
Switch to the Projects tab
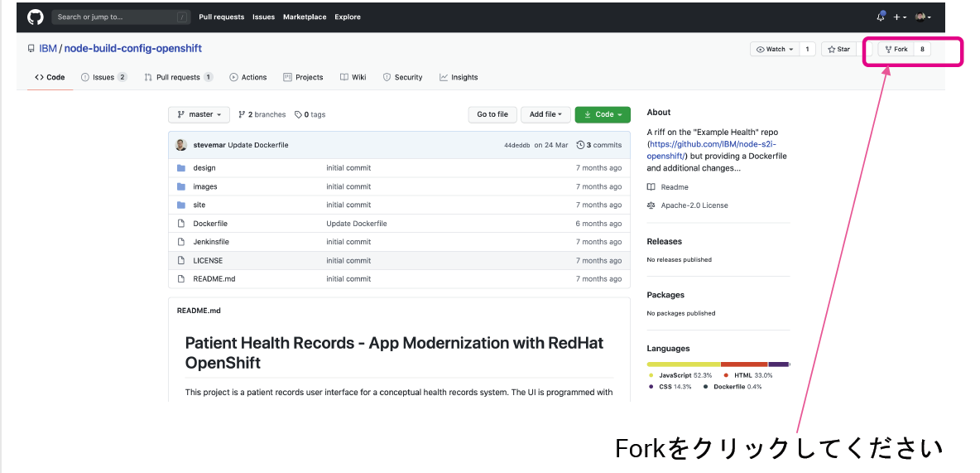click(303, 77)
